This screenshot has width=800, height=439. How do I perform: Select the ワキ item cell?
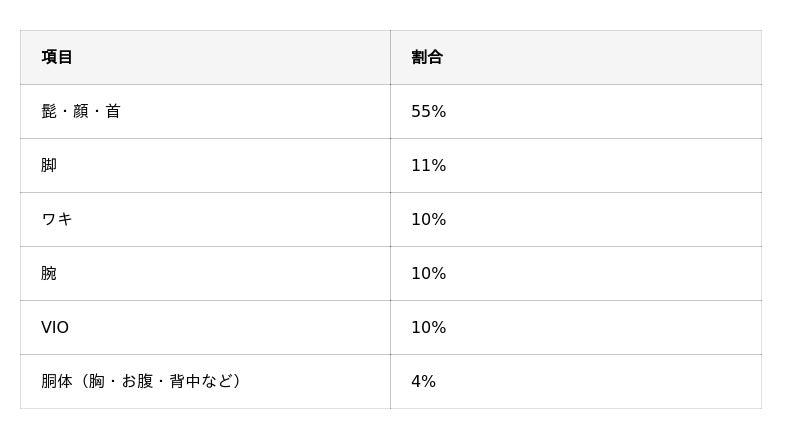click(x=57, y=220)
